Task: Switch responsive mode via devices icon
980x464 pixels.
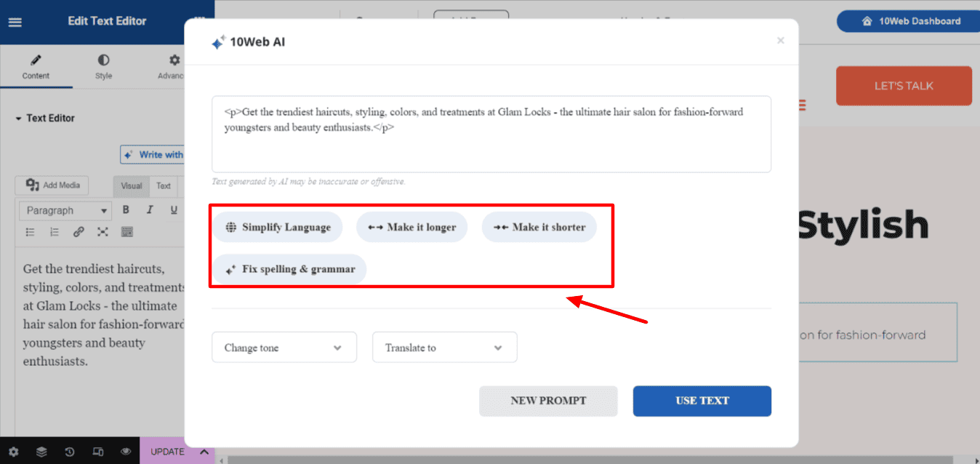Action: point(98,452)
